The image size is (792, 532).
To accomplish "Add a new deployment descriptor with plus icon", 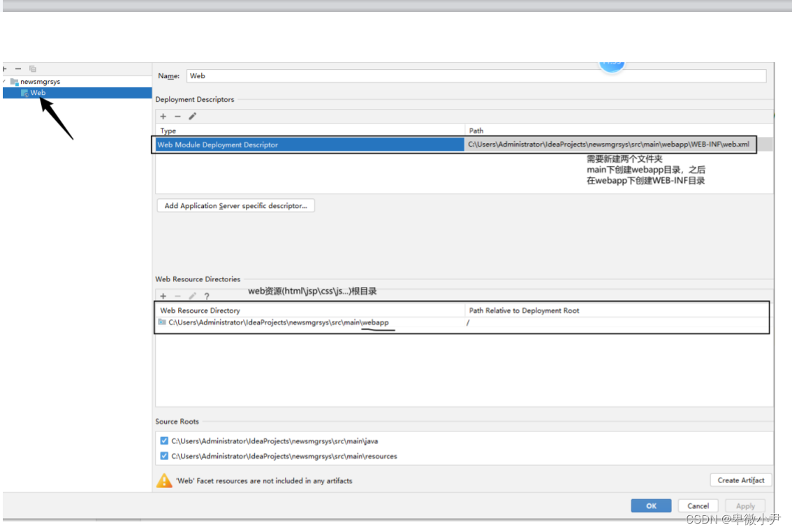I will 163,117.
